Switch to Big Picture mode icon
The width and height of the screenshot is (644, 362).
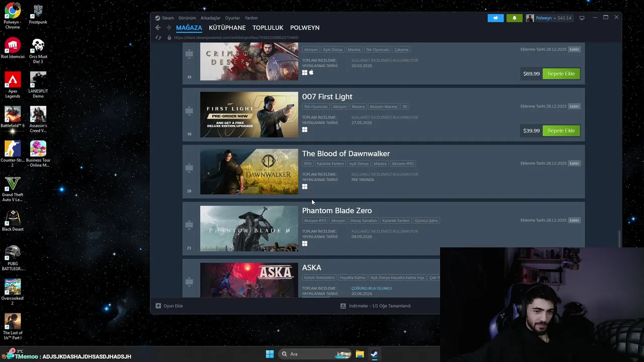coord(582,18)
